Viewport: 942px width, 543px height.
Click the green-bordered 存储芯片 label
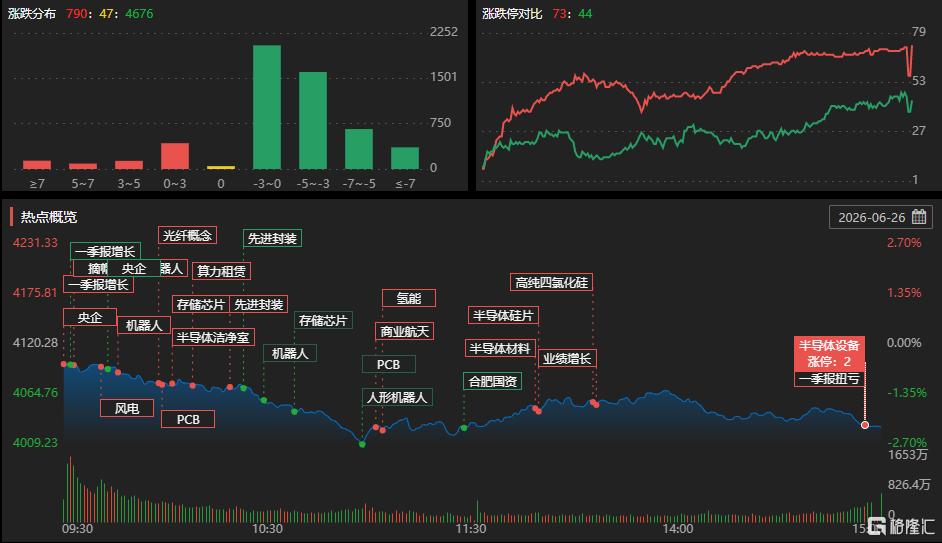click(323, 321)
